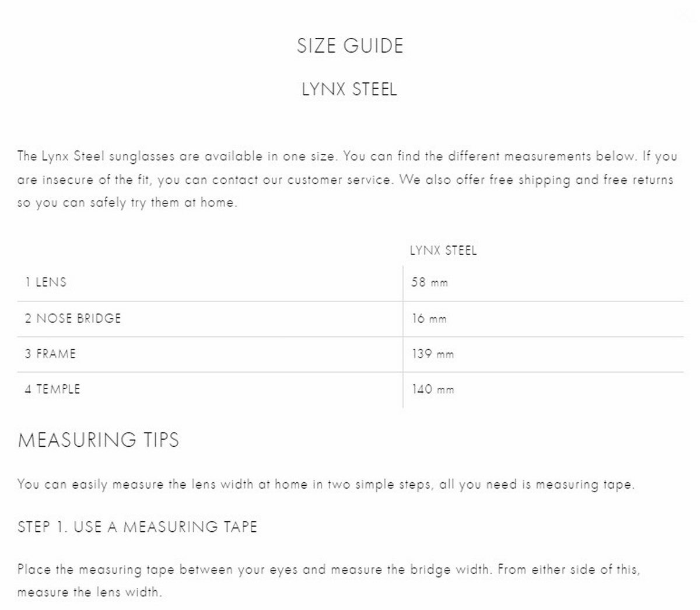The image size is (700, 610).
Task: Click the MEASURING TIPS heading
Action: (99, 440)
